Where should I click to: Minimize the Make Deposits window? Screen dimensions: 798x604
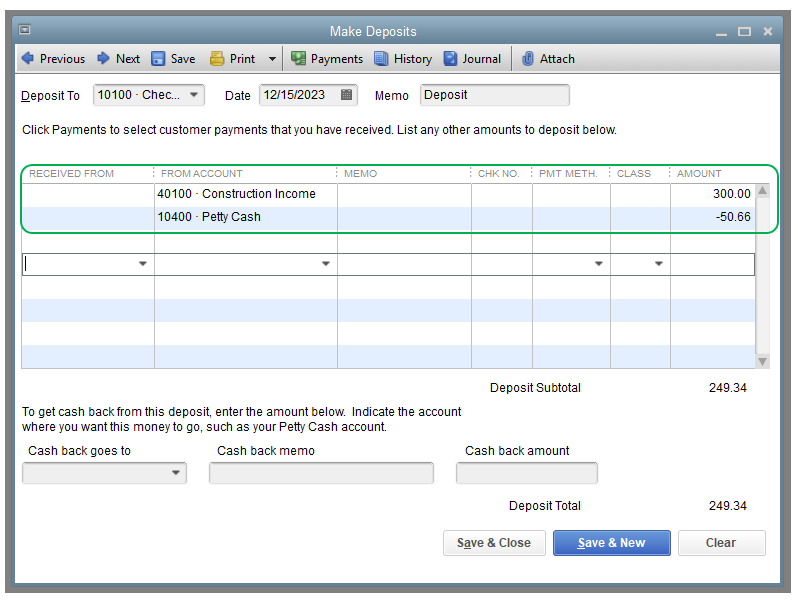pos(721,33)
